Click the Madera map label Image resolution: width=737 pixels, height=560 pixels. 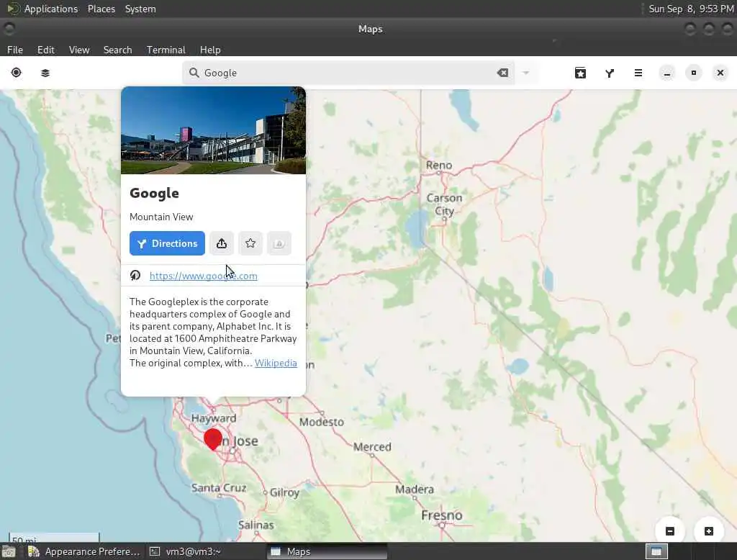415,489
